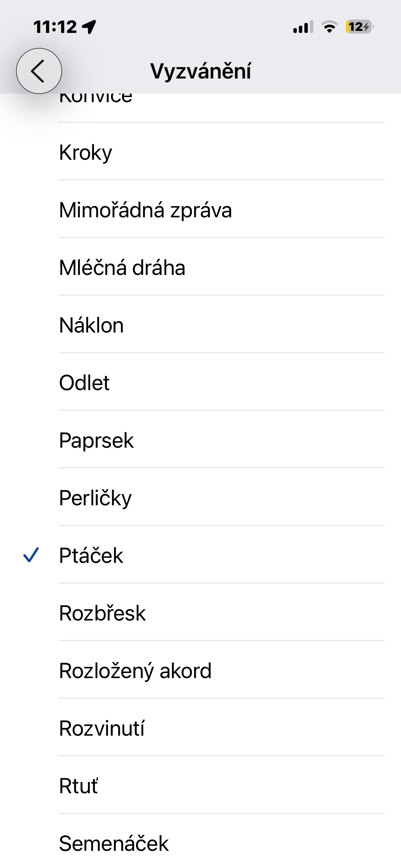Select the Odlet ringtone
Viewport: 401px width, 868px height.
click(x=84, y=383)
